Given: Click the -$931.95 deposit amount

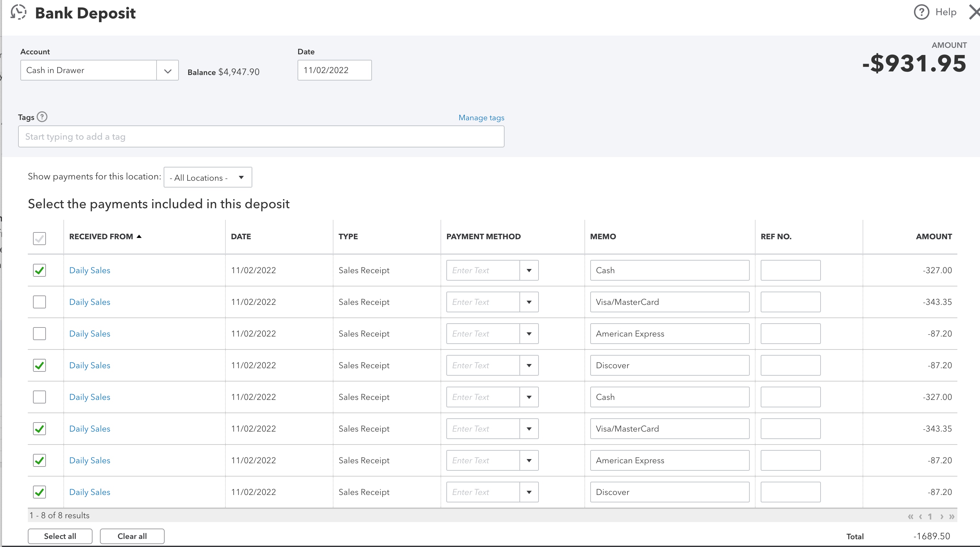Looking at the screenshot, I should [914, 63].
